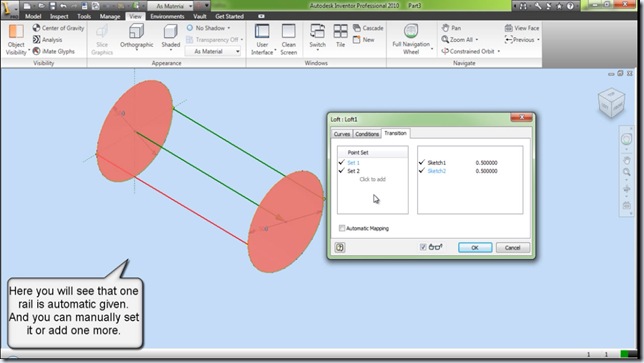Viewport: 644px width, 363px height.
Task: Open the Manage ribbon tab
Action: click(110, 16)
